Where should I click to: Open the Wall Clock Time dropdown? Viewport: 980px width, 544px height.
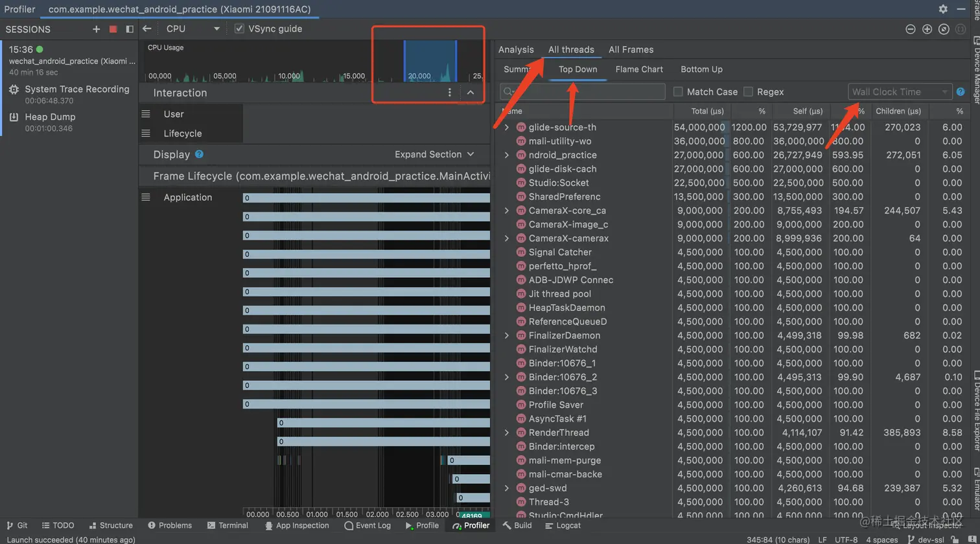click(x=900, y=92)
